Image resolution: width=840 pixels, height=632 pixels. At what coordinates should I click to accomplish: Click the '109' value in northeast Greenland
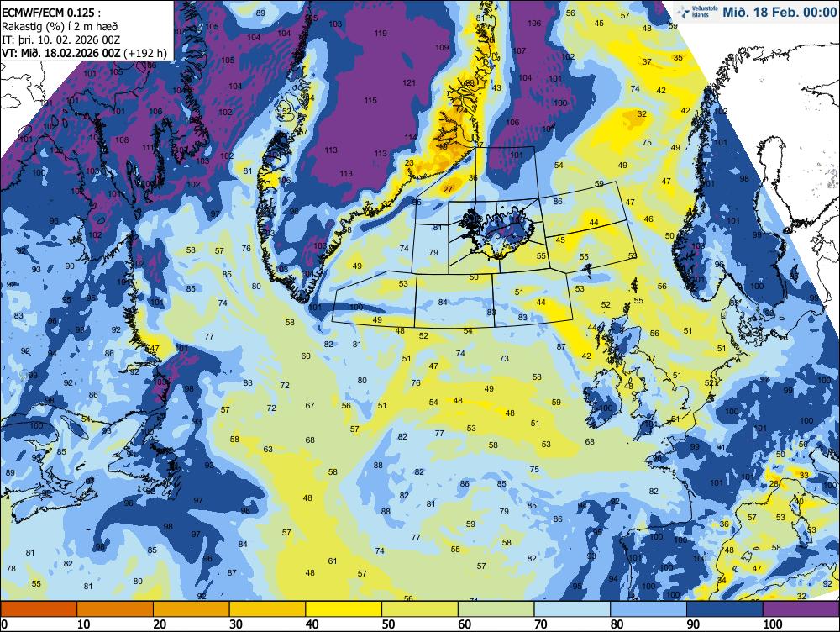442,48
